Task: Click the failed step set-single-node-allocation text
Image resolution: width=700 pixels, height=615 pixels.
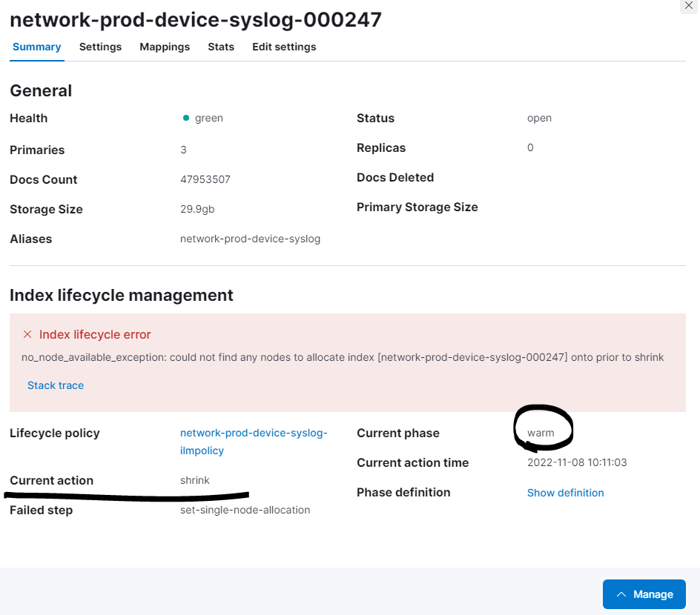Action: 245,510
